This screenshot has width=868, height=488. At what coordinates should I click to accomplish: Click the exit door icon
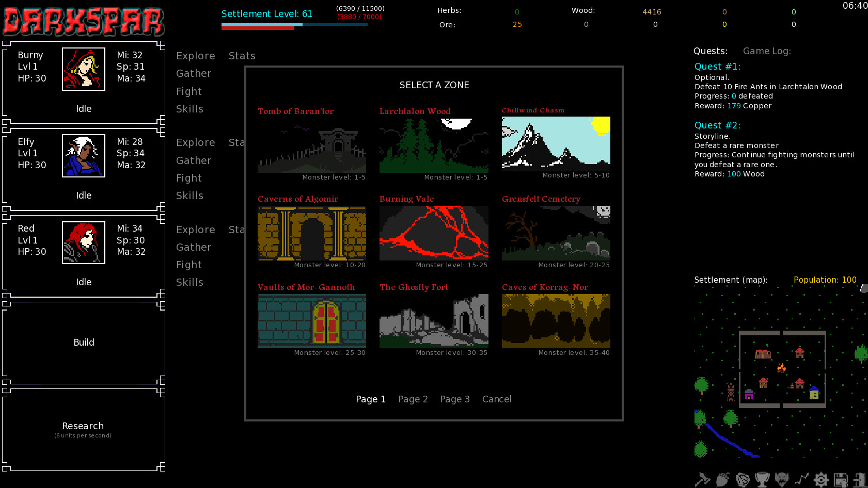point(860,479)
